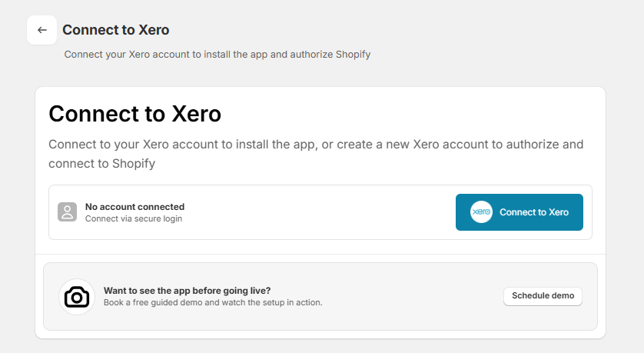
Task: Select the 'No account connected' text
Action: tap(134, 207)
